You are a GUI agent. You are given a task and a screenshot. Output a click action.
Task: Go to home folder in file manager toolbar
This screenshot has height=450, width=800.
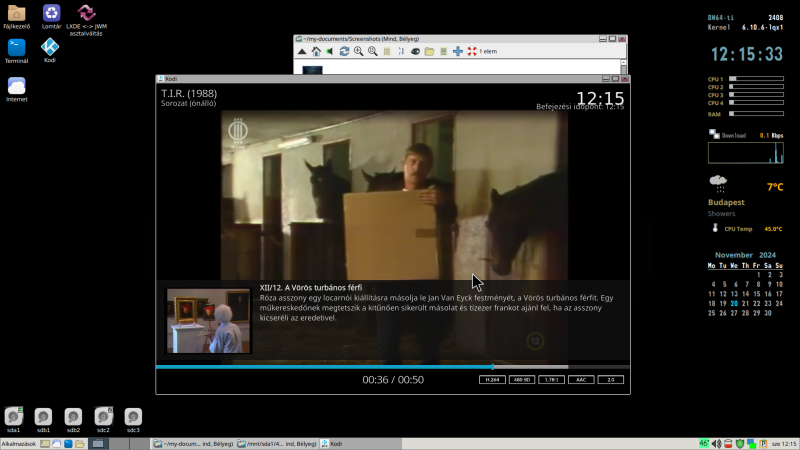(316, 52)
